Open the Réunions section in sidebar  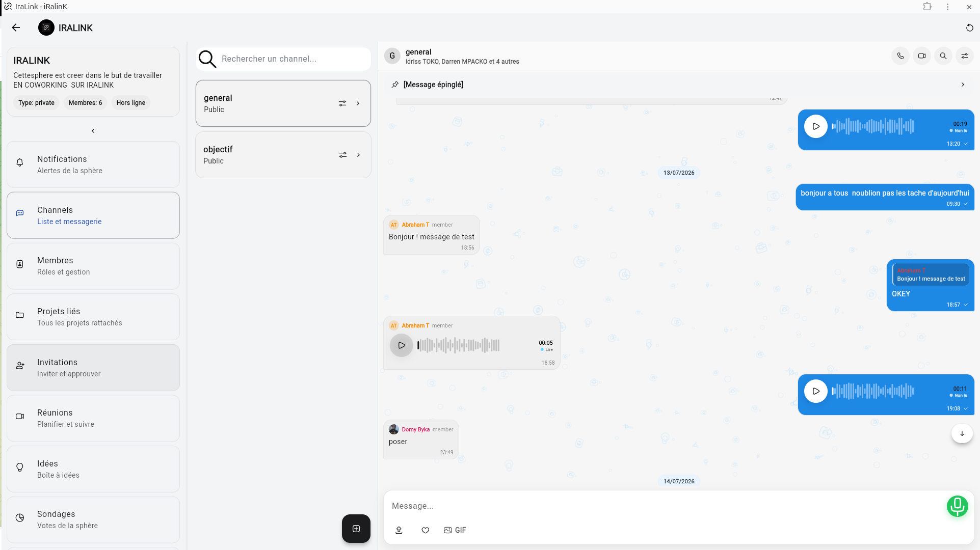[x=93, y=418]
